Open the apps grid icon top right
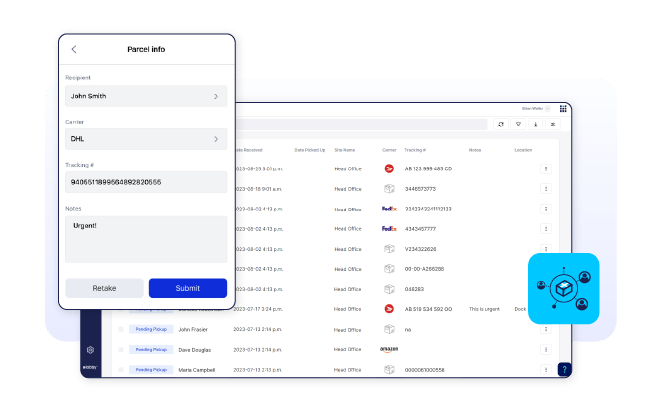The width and height of the screenshot is (661, 420). point(564,108)
